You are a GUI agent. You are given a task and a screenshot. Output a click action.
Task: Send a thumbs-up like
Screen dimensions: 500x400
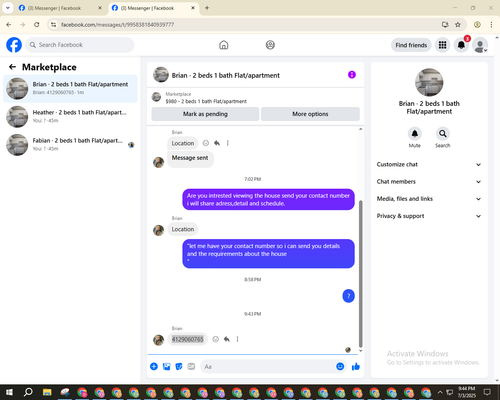pyautogui.click(x=356, y=367)
